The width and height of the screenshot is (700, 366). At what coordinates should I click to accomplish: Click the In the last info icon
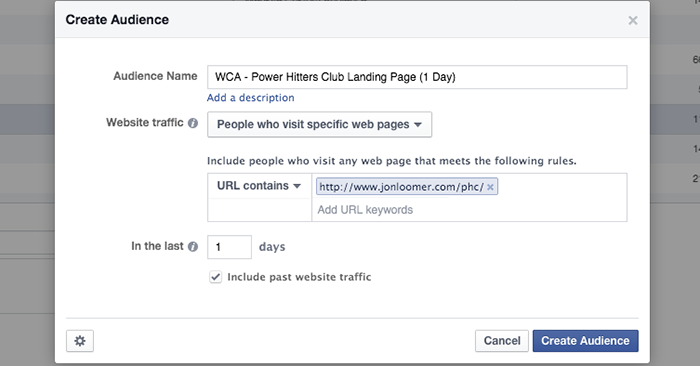(x=193, y=246)
